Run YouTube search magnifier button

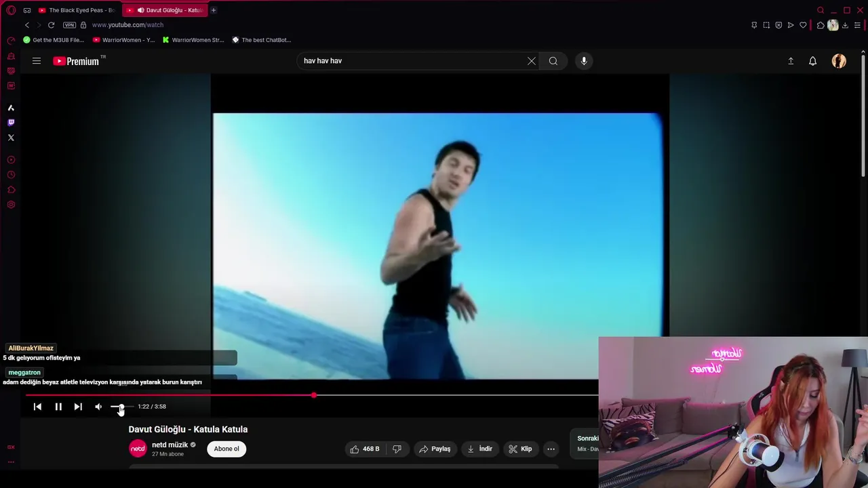coord(553,61)
